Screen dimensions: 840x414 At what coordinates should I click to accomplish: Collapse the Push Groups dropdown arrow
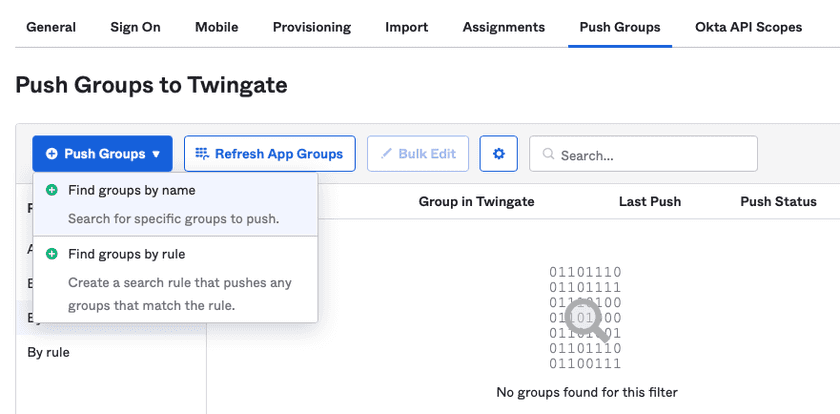coord(156,155)
